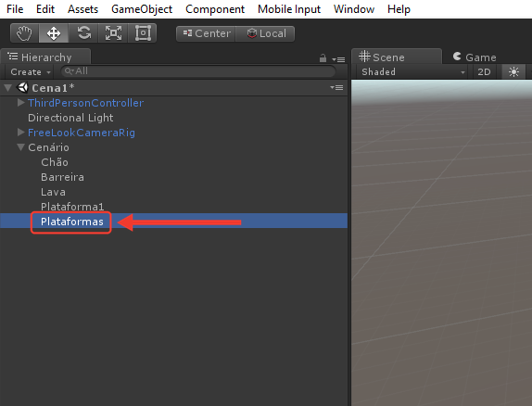Toggle scene lighting sun icon
The image size is (532, 406).
point(513,71)
